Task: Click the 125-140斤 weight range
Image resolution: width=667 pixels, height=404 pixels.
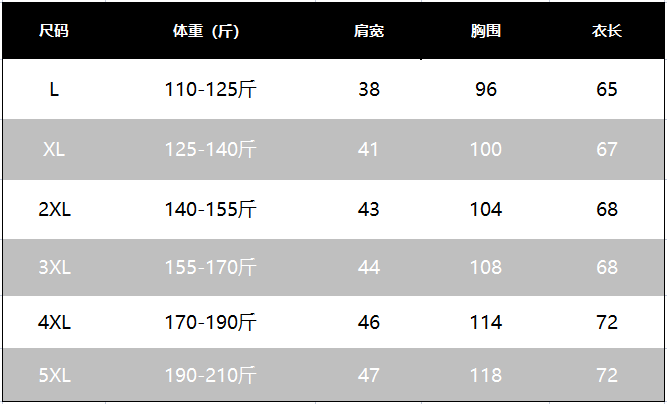Action: tap(211, 150)
